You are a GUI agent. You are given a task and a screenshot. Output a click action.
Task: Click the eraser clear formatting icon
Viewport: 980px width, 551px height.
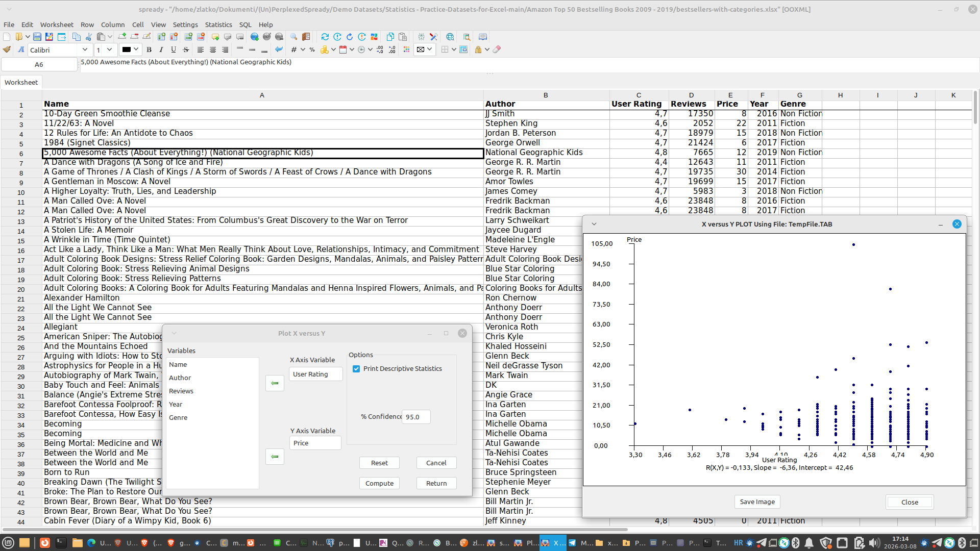tap(497, 49)
